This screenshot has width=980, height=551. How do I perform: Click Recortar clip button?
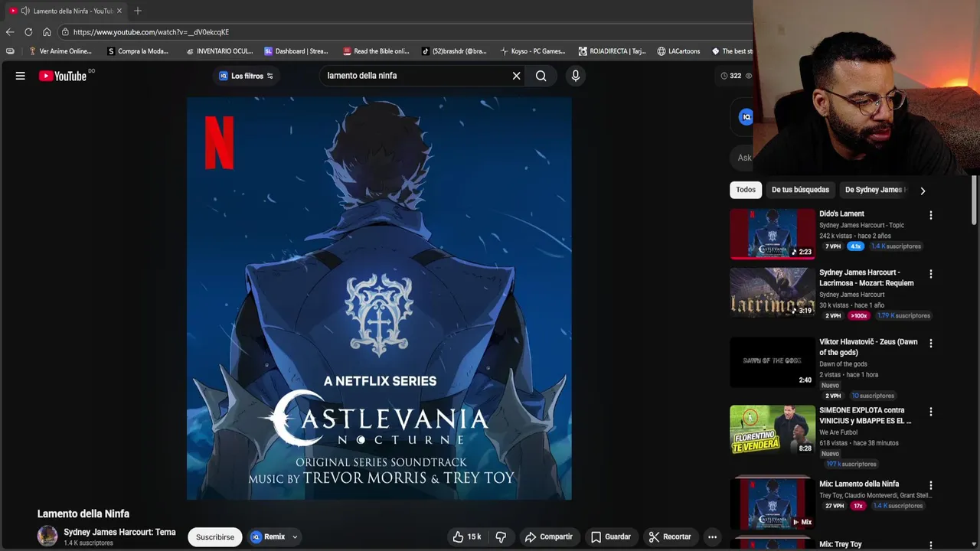670,536
